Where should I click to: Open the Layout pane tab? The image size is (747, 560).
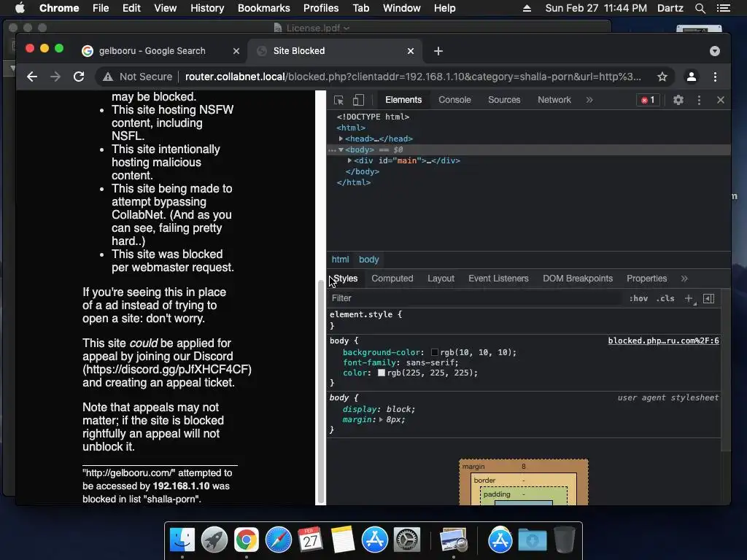(x=441, y=279)
